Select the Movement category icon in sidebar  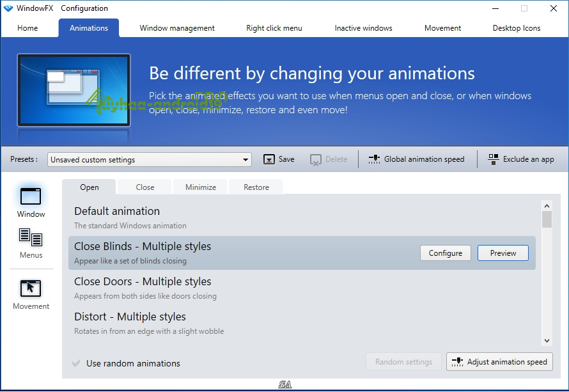[x=31, y=288]
